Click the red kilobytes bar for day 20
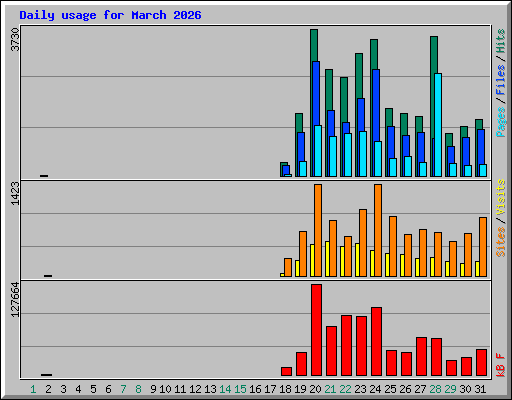This screenshot has width=512, height=400. pyautogui.click(x=317, y=330)
